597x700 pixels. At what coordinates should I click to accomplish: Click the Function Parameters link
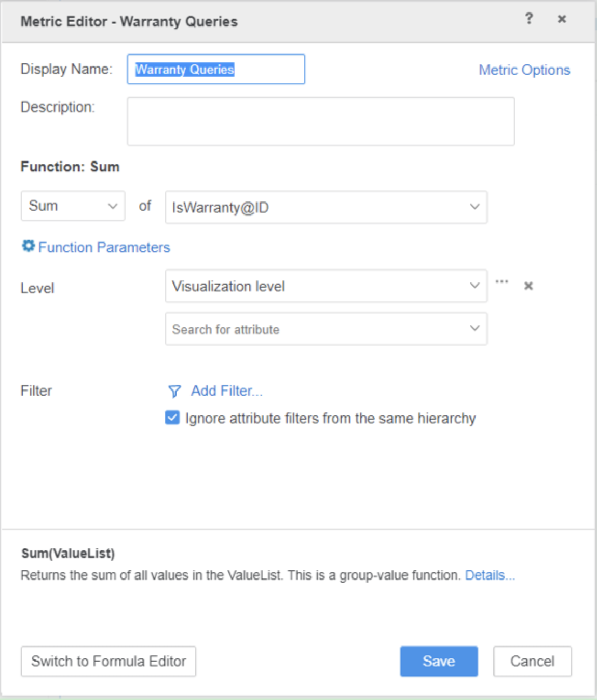[x=104, y=248]
